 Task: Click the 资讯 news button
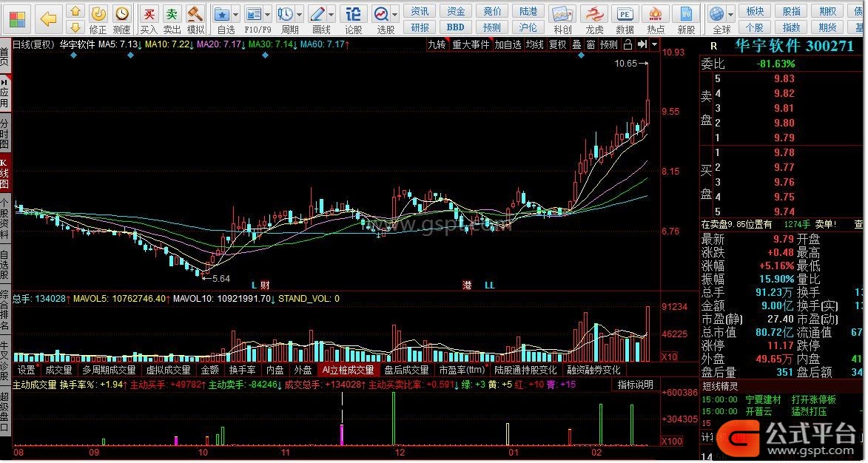(420, 11)
